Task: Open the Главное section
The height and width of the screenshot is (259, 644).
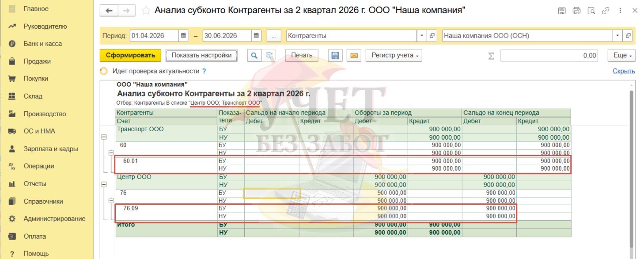Action: pos(36,9)
